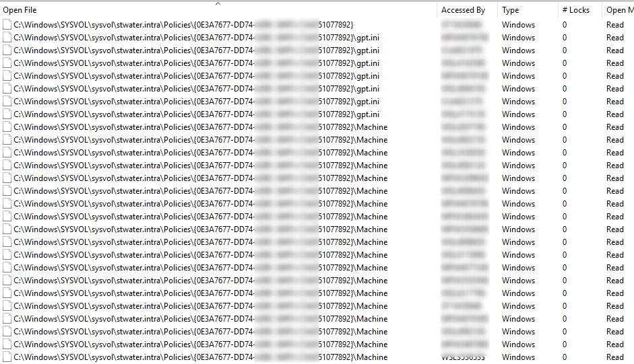634x364 pixels.
Task: Click the file icon of the first gpt.ini entry
Action: [x=7, y=38]
